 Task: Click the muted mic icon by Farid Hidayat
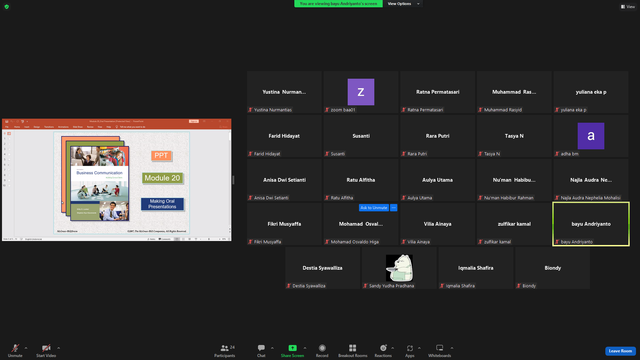(250, 154)
